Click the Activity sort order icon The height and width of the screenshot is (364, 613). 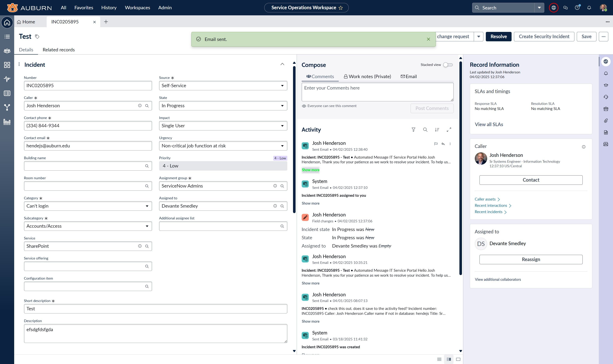coord(437,129)
